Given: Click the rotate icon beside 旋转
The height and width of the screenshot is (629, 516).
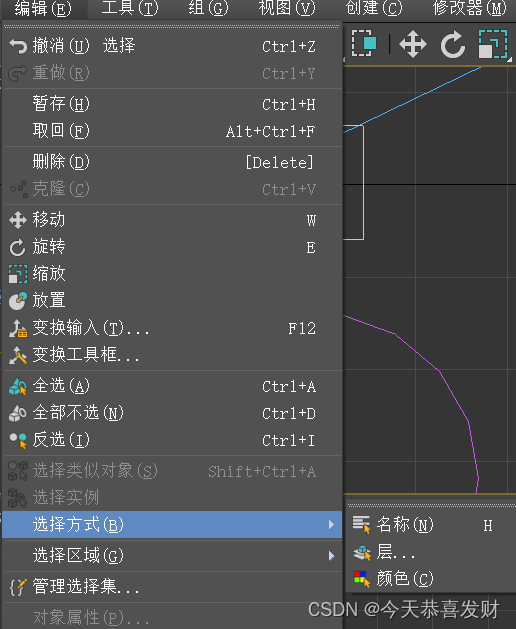Looking at the screenshot, I should pos(17,248).
